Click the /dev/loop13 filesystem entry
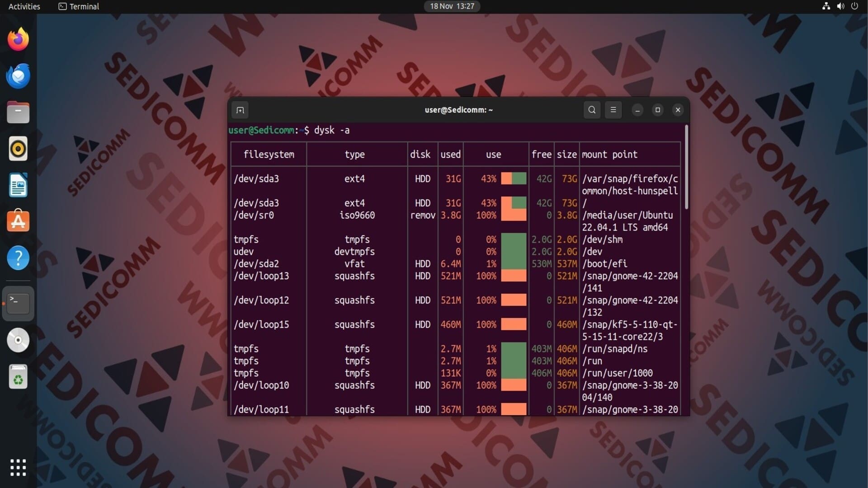 (x=261, y=276)
